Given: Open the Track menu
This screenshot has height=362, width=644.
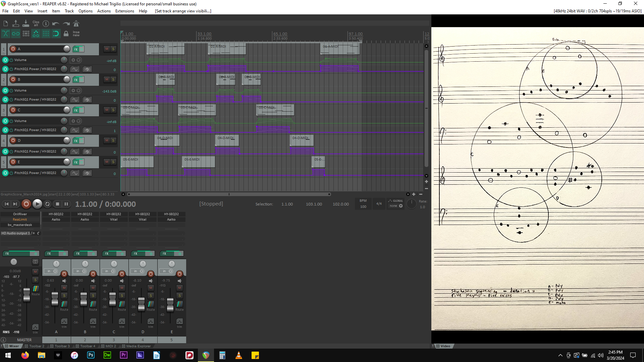Looking at the screenshot, I should click(69, 11).
